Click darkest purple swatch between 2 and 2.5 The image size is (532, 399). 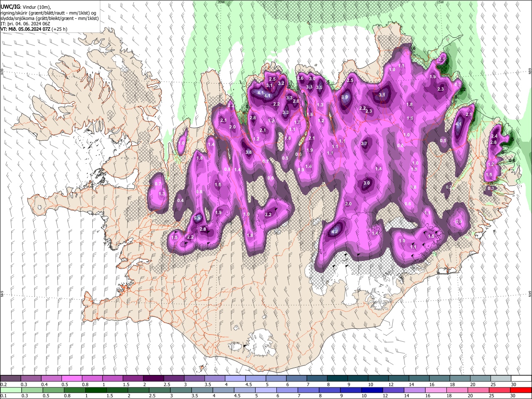[153, 379]
